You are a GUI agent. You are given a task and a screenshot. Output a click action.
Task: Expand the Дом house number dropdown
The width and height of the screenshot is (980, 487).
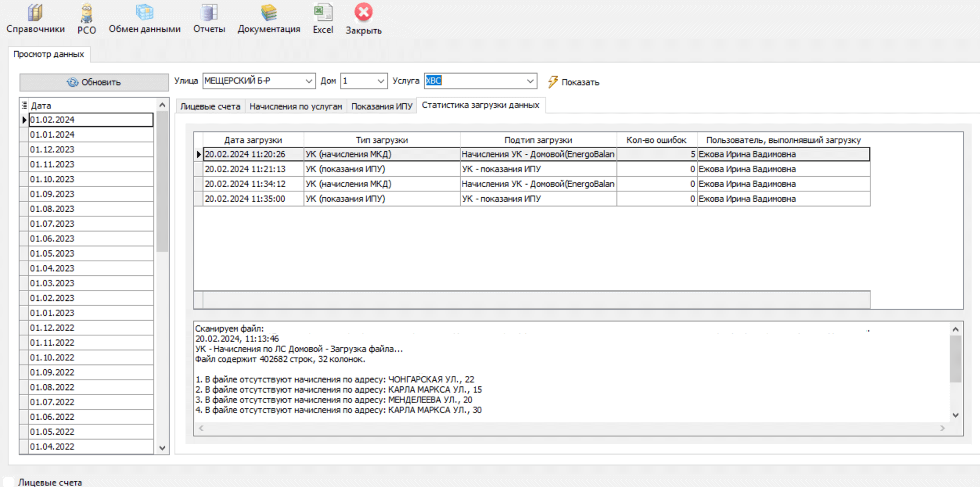(380, 81)
